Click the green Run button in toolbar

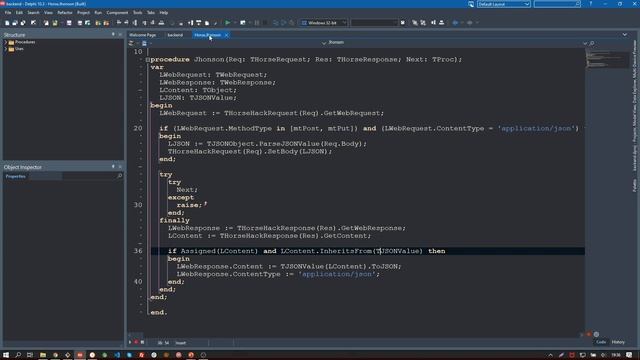(227, 23)
